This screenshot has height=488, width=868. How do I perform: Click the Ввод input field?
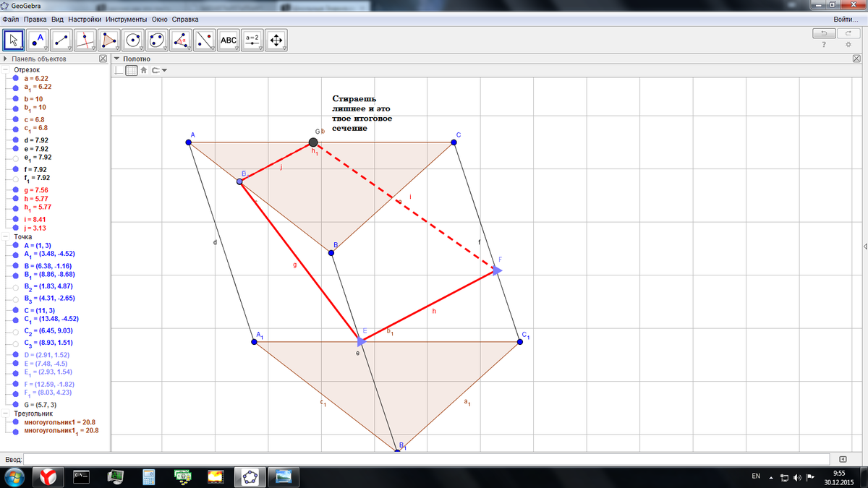[427, 459]
